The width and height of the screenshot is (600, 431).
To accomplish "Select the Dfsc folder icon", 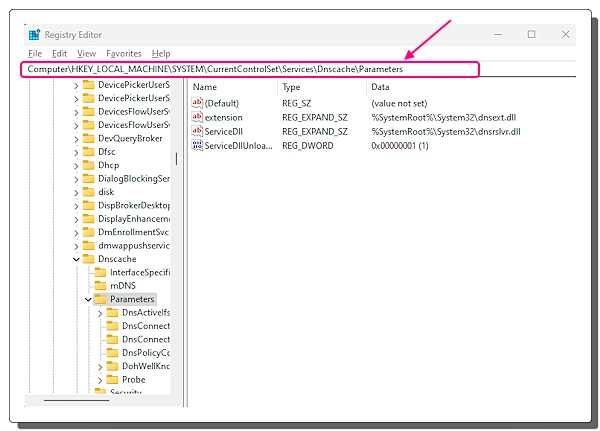I will click(x=88, y=152).
